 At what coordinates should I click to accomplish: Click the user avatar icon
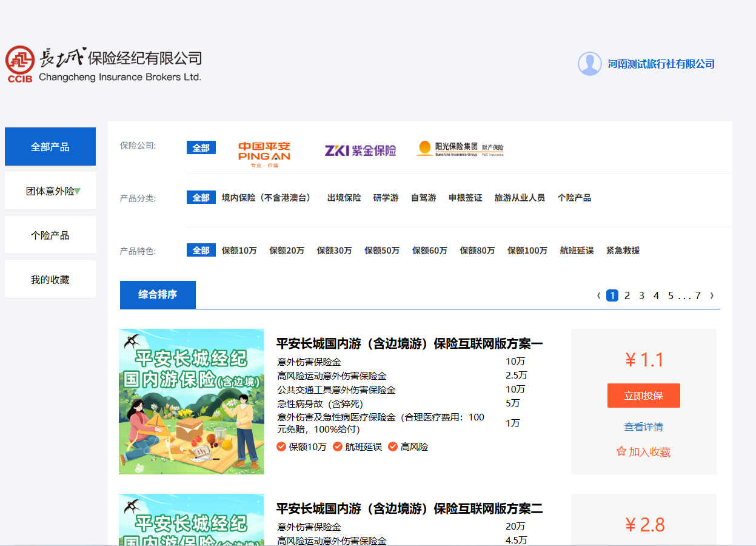coord(589,64)
